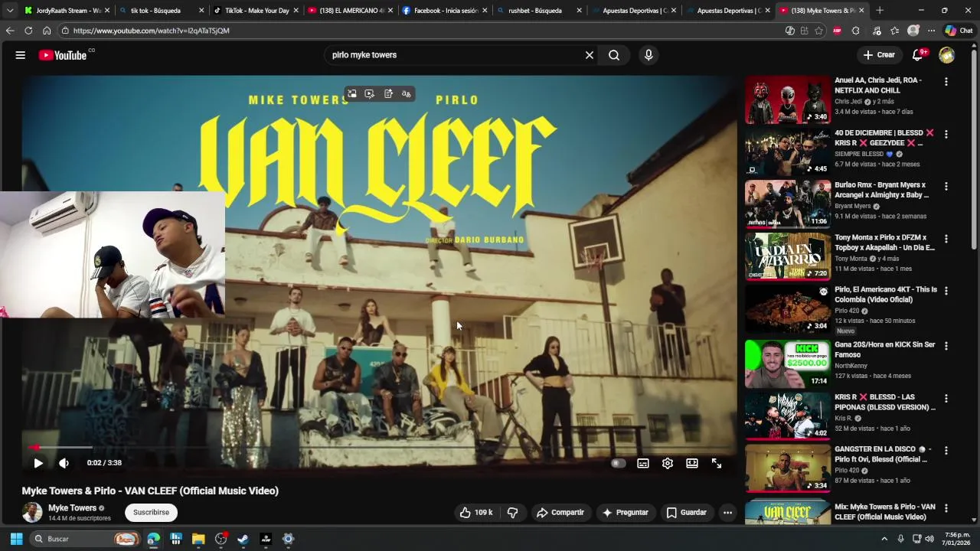Screen dimensions: 980x551
Task: Open the Windows Start menu
Action: [x=16, y=539]
